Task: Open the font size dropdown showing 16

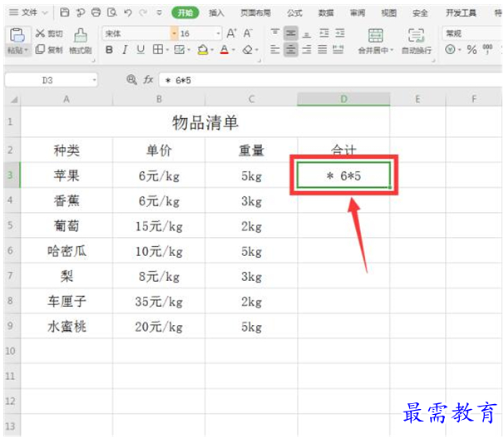Action: [218, 33]
